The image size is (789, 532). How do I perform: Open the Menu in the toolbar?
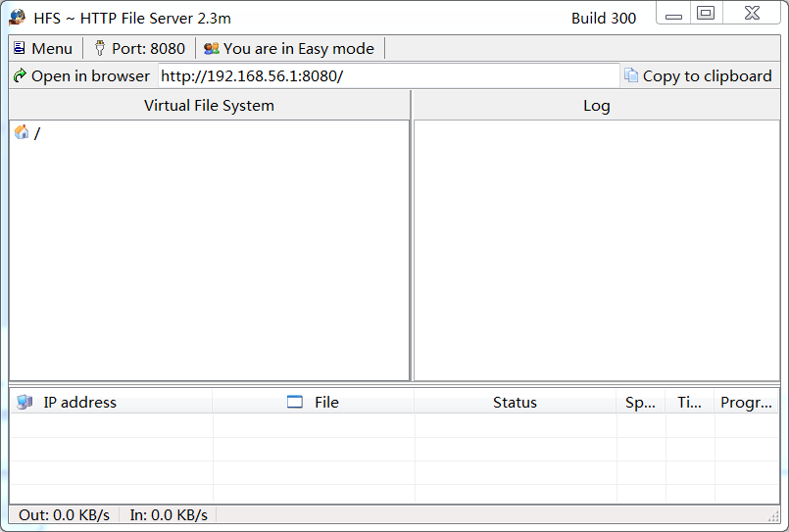43,48
